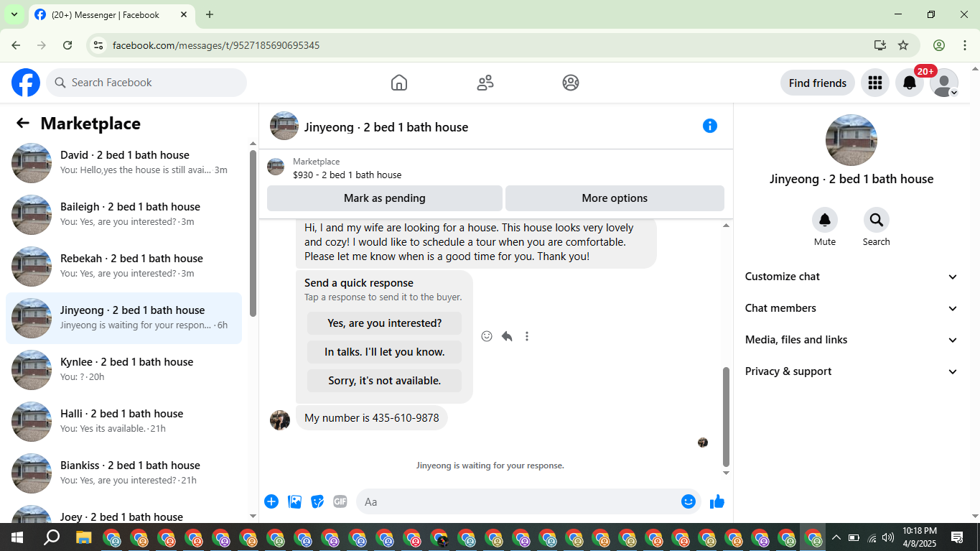
Task: Click Mark as pending button
Action: pyautogui.click(x=385, y=198)
